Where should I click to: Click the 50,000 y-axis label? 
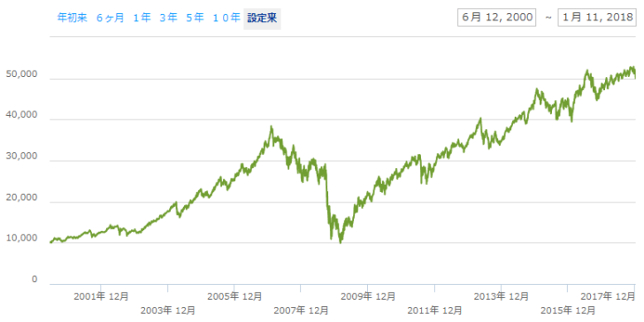tap(23, 74)
